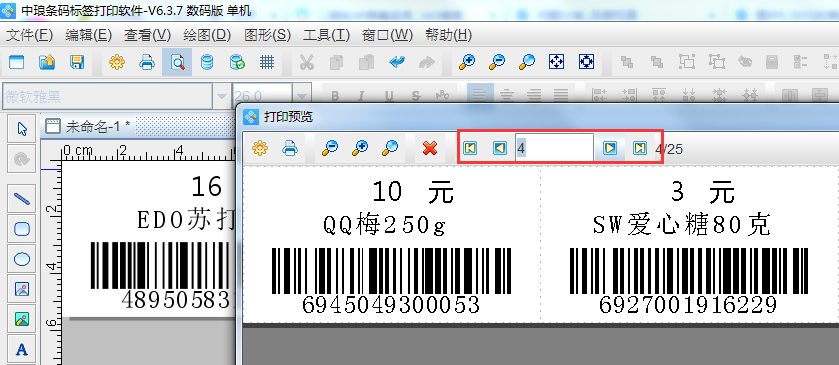Click the database with green check icon
Viewport: 839px width, 365px height.
pyautogui.click(x=237, y=63)
